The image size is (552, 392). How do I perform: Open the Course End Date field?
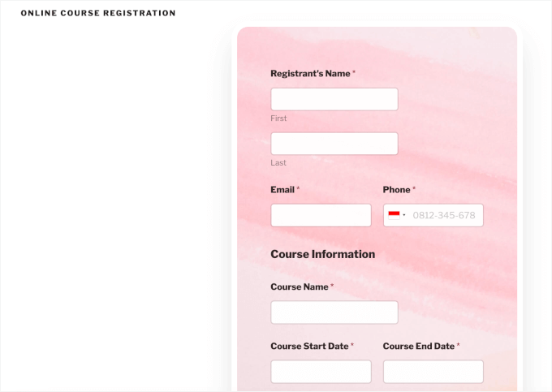coord(433,372)
